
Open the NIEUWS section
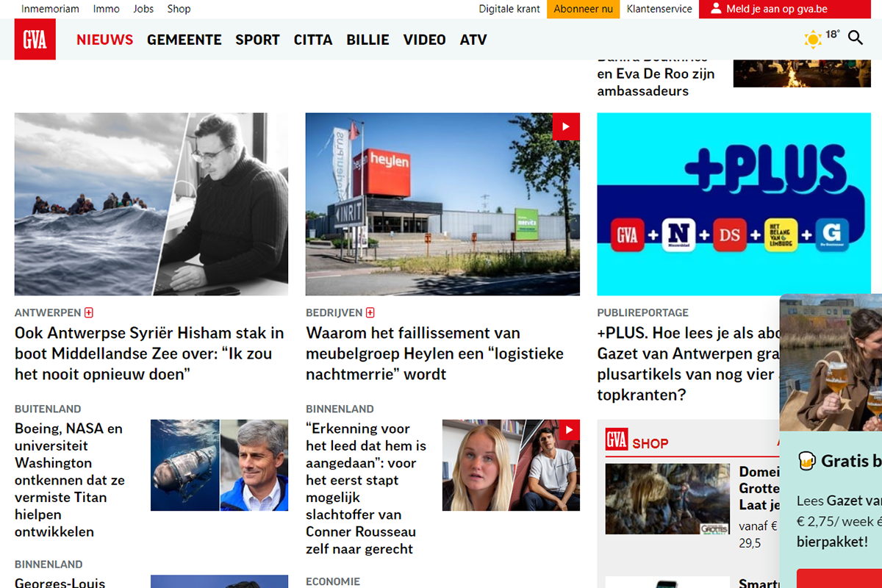[105, 40]
